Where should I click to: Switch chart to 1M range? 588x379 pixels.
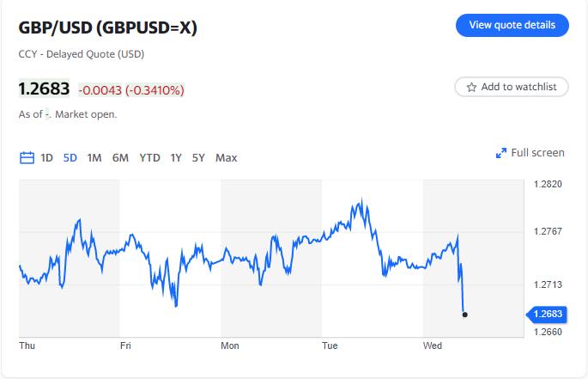94,157
